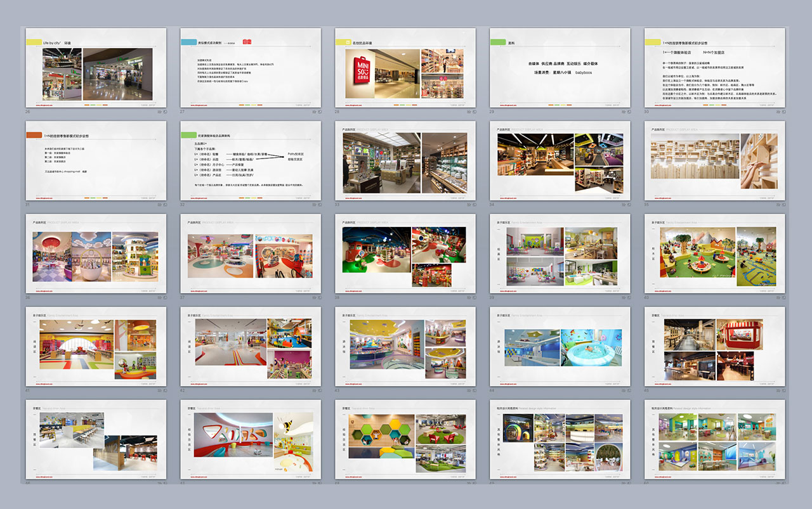
Task: Click the transition icon under slide 27
Action: point(319,112)
